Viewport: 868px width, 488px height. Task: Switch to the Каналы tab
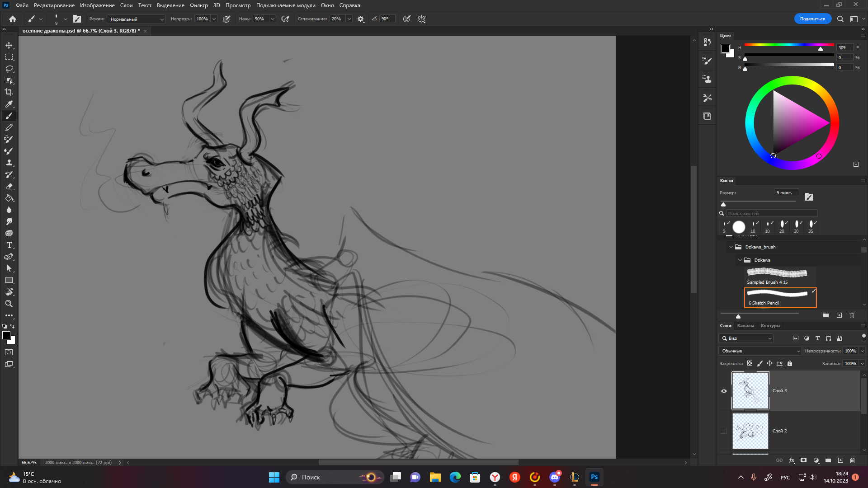tap(745, 325)
